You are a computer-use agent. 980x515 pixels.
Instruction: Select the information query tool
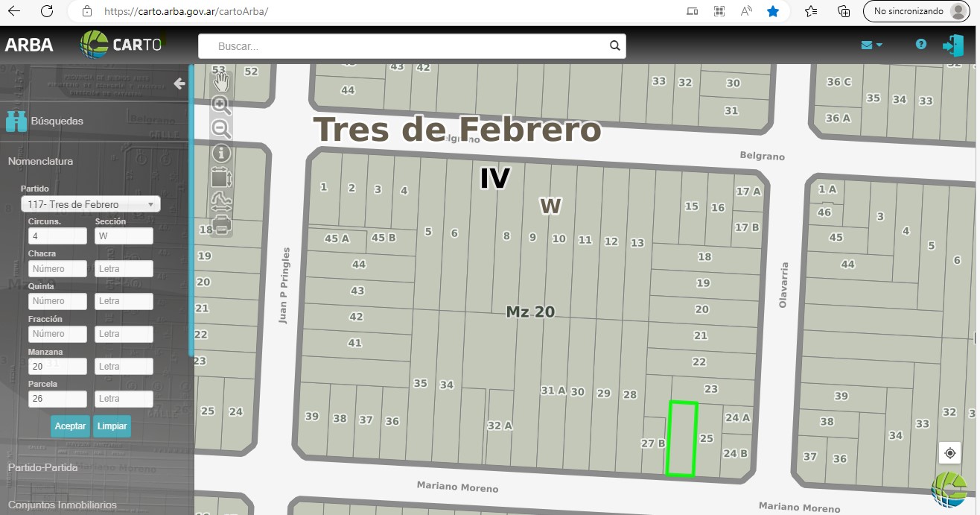pos(222,154)
